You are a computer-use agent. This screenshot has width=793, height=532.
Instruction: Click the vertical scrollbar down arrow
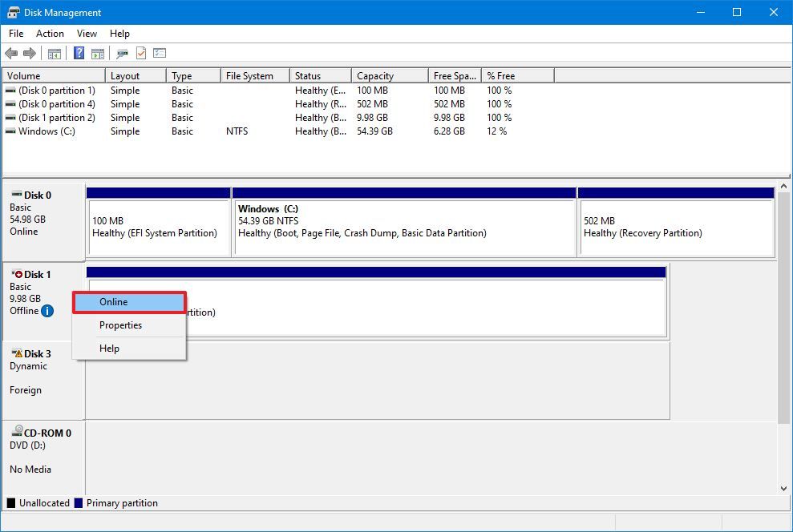(783, 488)
